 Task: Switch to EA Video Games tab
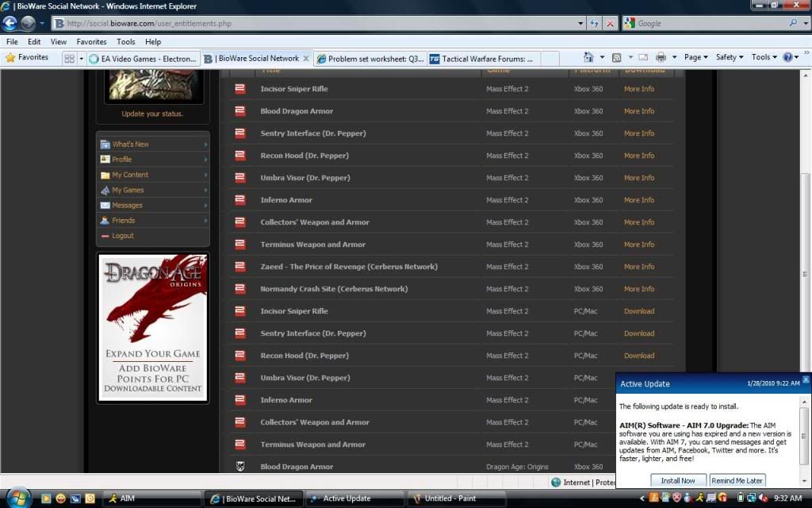click(143, 59)
